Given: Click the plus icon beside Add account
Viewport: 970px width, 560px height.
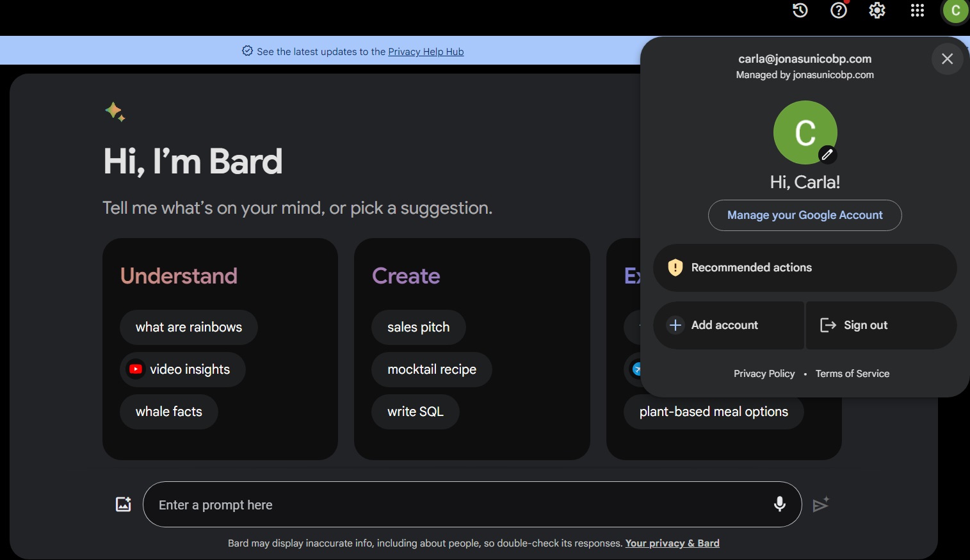Looking at the screenshot, I should [675, 325].
